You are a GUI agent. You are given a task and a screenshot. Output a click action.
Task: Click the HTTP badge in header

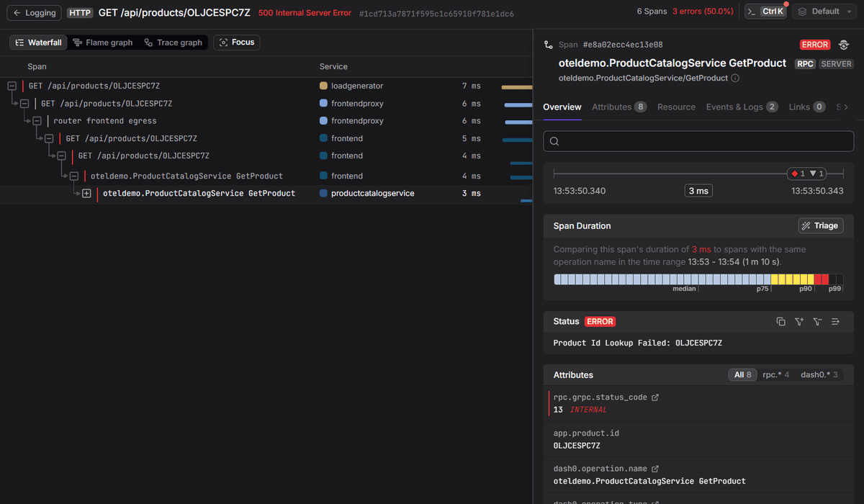click(x=80, y=13)
